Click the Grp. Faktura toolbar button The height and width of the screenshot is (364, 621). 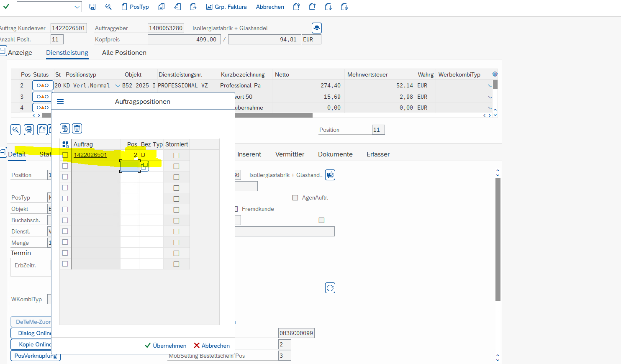(x=226, y=7)
